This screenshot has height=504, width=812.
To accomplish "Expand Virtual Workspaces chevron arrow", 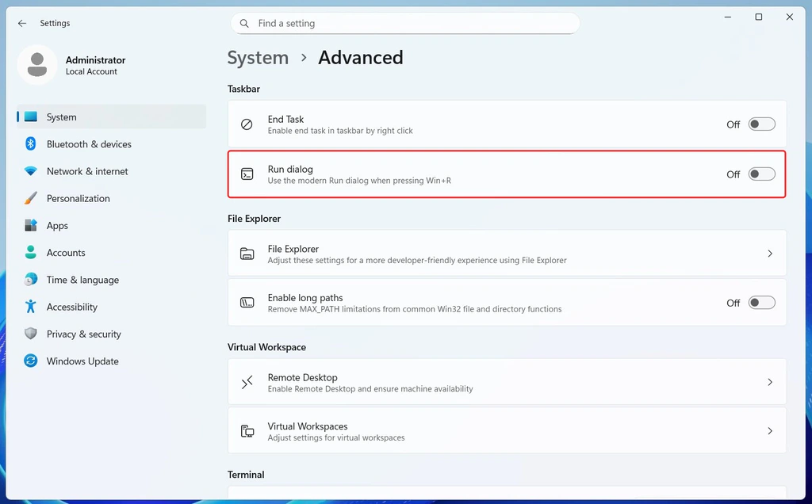I will point(769,431).
